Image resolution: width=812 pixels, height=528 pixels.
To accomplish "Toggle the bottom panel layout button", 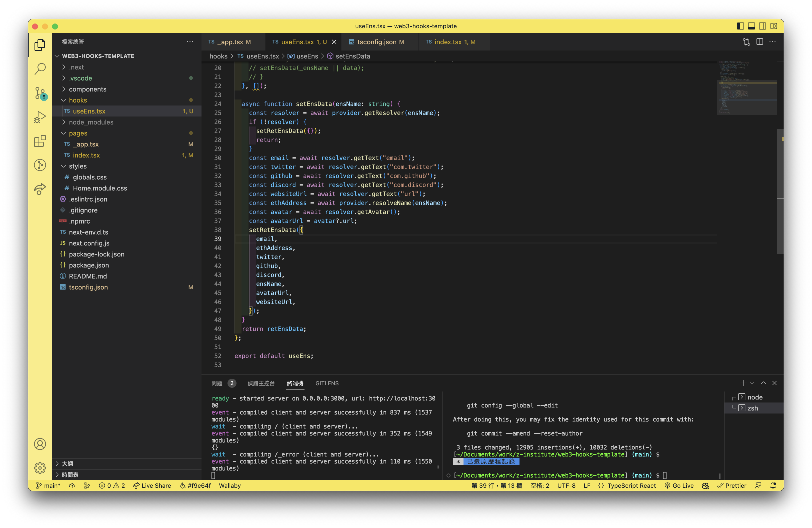I will pyautogui.click(x=751, y=26).
